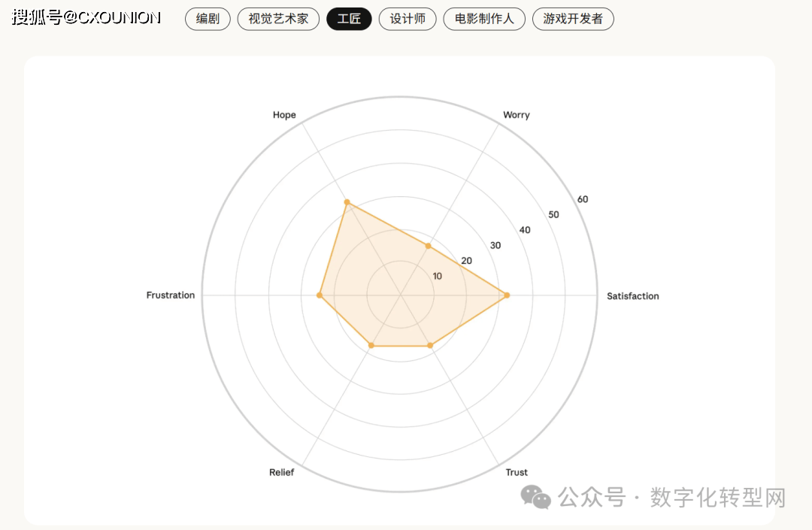The image size is (812, 530).
Task: Click the Satisfaction data point on the radar chart
Action: (507, 295)
